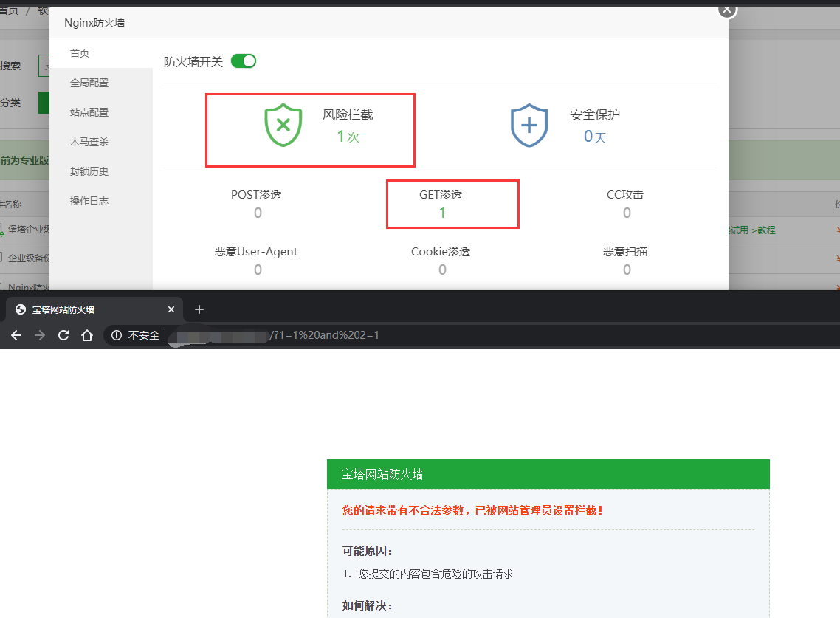This screenshot has width=840, height=618.
Task: Click the 您提交的内容包含危险的攻击请求 line
Action: pos(436,574)
